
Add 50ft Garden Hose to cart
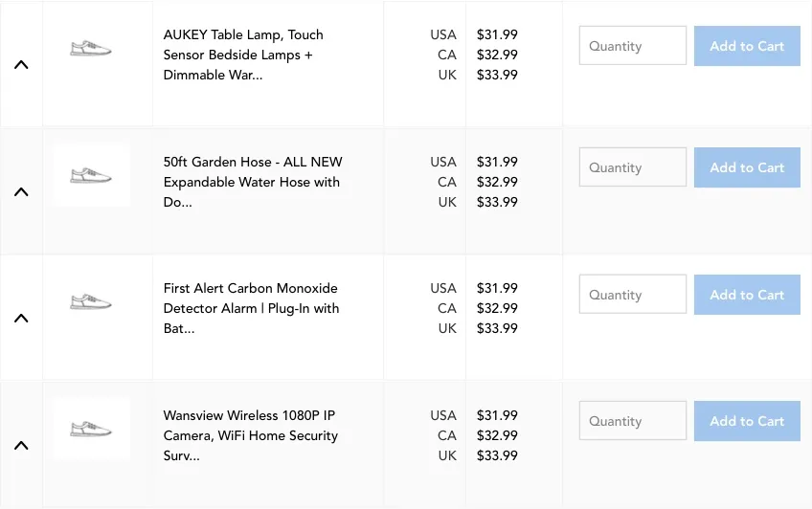click(x=747, y=167)
